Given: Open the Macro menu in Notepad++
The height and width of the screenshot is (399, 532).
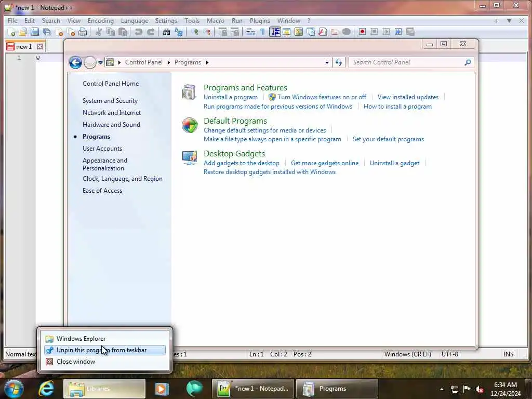Looking at the screenshot, I should click(216, 21).
